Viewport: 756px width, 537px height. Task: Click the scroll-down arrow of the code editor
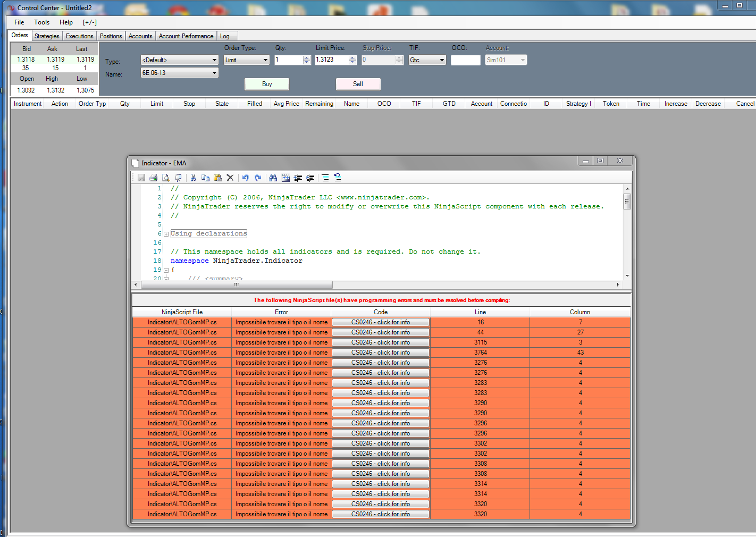point(627,275)
